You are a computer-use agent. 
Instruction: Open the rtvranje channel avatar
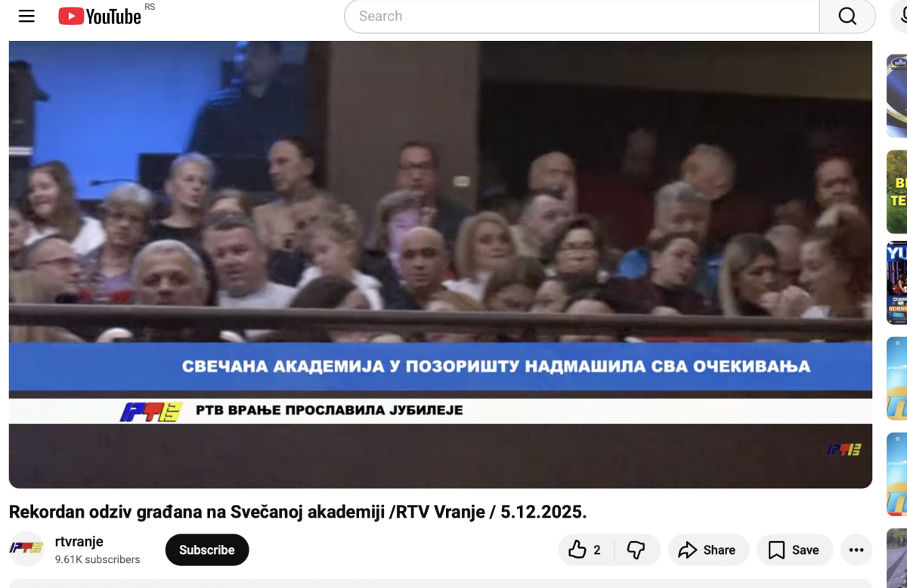pyautogui.click(x=26, y=549)
